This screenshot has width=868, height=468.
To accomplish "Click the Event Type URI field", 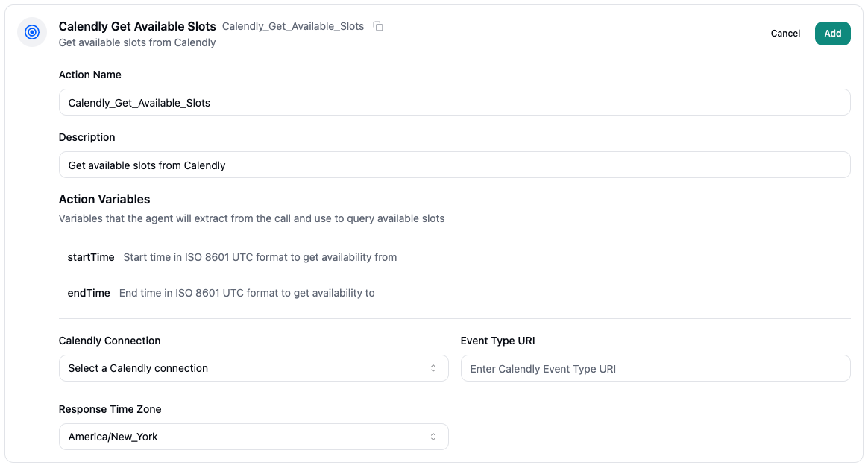I will (655, 367).
